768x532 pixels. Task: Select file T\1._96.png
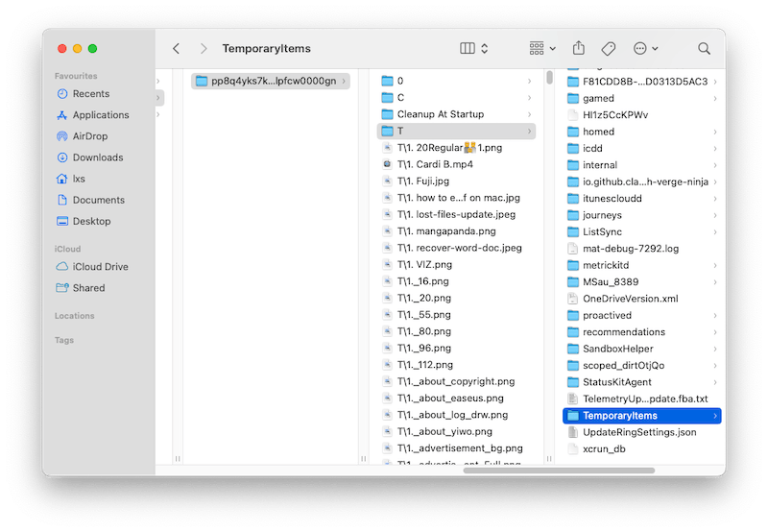(x=457, y=349)
